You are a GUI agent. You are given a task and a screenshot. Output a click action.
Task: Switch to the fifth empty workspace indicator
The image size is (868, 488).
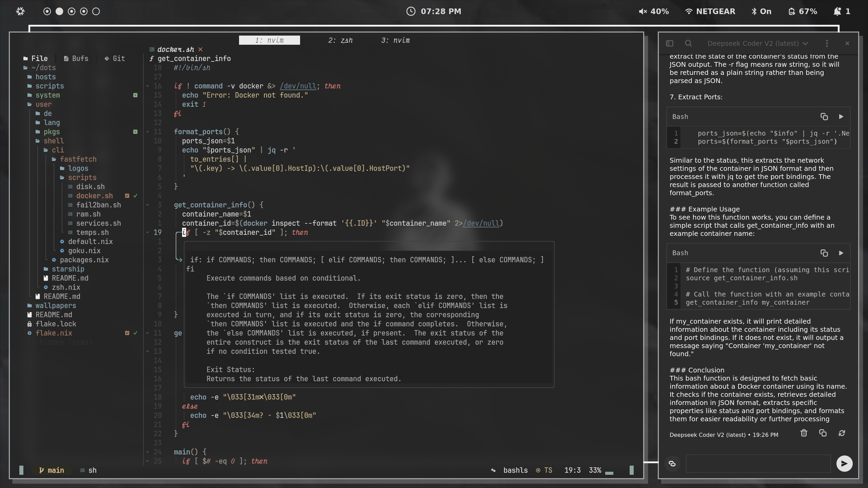tap(96, 12)
